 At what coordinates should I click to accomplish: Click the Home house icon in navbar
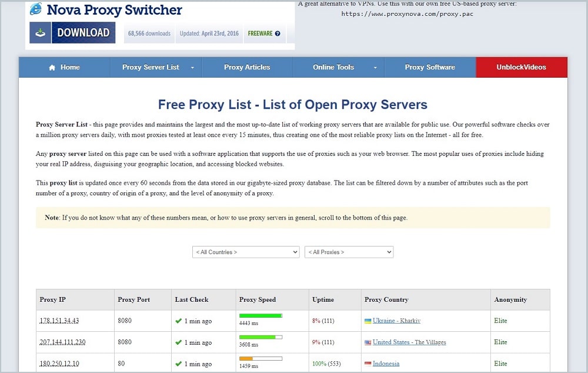coord(52,68)
